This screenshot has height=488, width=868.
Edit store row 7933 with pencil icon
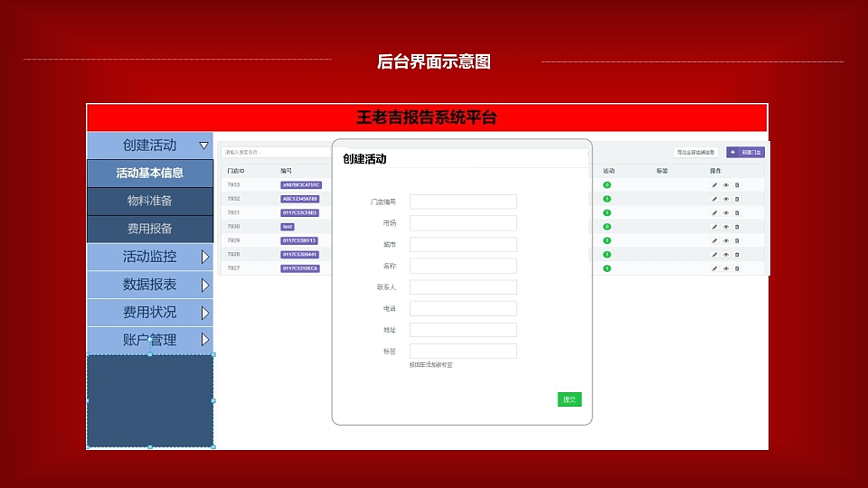[x=714, y=185]
